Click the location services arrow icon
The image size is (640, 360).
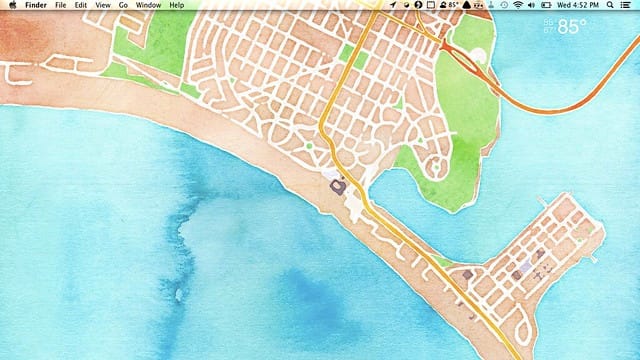(x=393, y=5)
